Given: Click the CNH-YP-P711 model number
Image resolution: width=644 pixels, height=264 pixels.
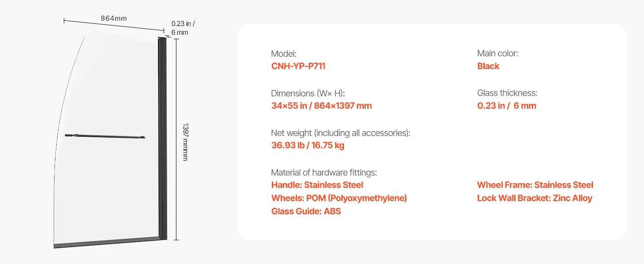Looking at the screenshot, I should pyautogui.click(x=298, y=66).
